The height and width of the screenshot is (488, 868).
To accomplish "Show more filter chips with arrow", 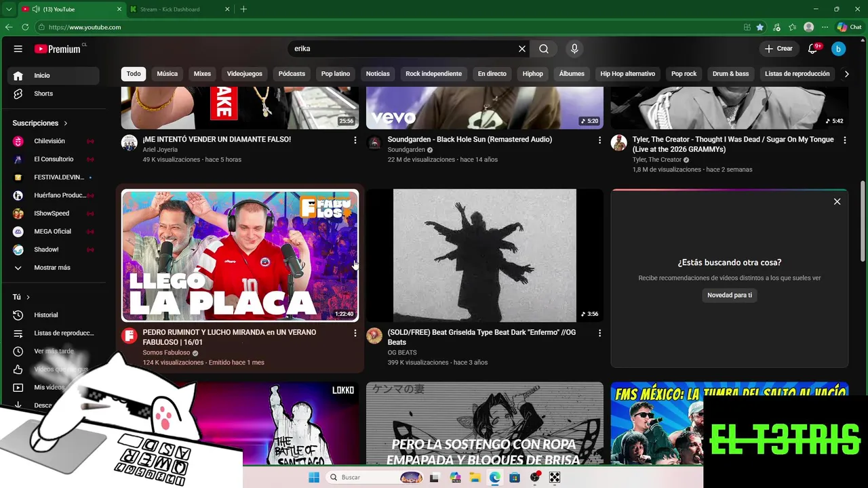I will [x=846, y=74].
